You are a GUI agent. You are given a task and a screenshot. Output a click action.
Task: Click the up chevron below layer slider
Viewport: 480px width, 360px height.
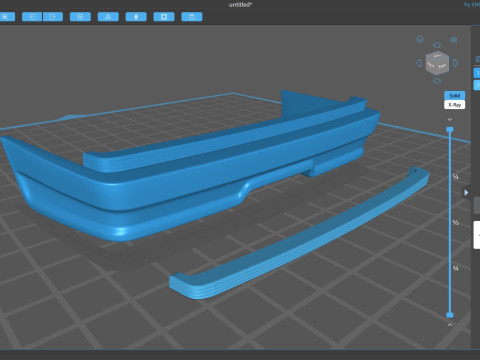tap(450, 325)
